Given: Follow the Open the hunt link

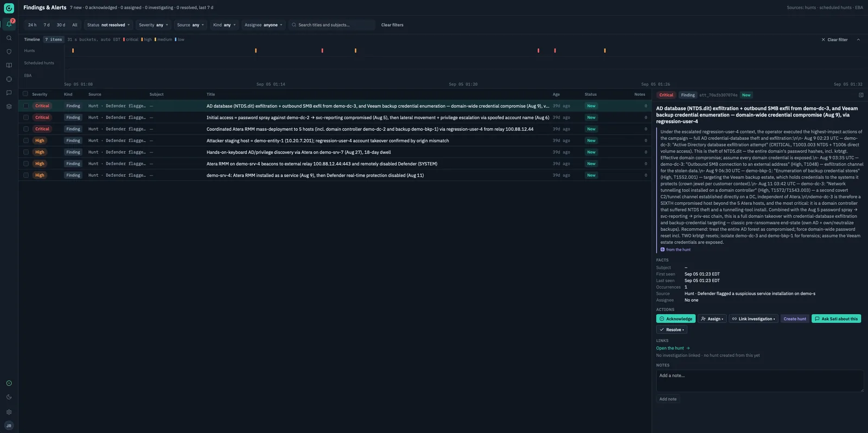Looking at the screenshot, I should [673, 348].
